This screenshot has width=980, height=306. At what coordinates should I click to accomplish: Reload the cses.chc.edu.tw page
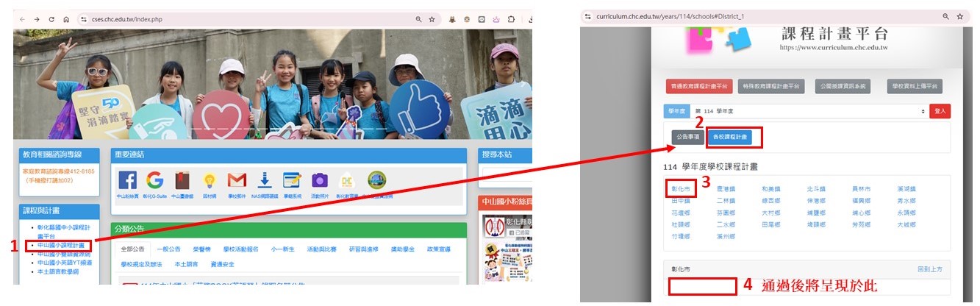(x=51, y=19)
